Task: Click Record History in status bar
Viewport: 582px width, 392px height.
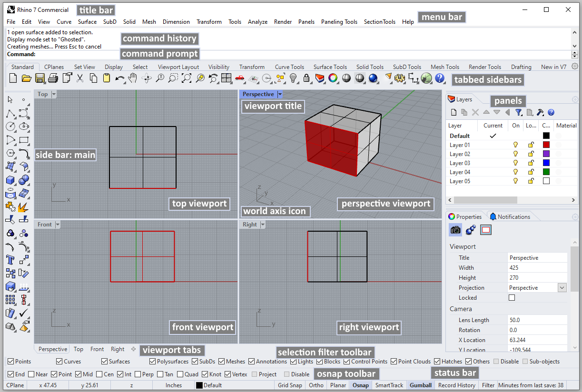Action: (457, 385)
